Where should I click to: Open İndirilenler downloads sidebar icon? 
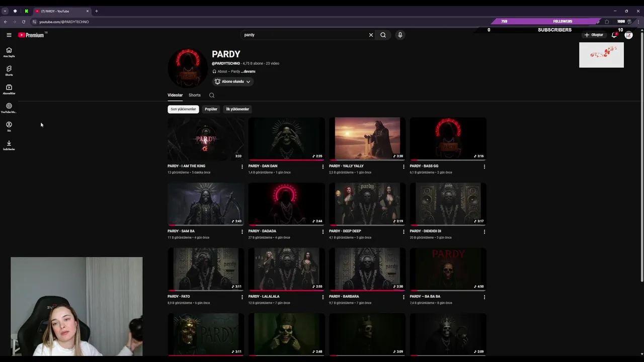coord(9,145)
